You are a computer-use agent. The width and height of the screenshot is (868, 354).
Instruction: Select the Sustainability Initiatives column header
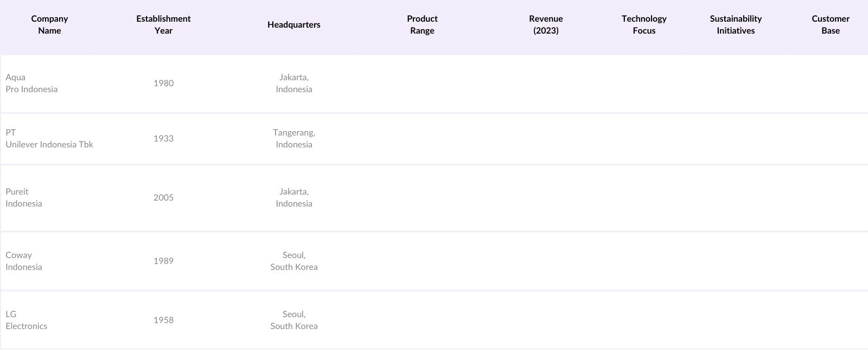coord(736,25)
